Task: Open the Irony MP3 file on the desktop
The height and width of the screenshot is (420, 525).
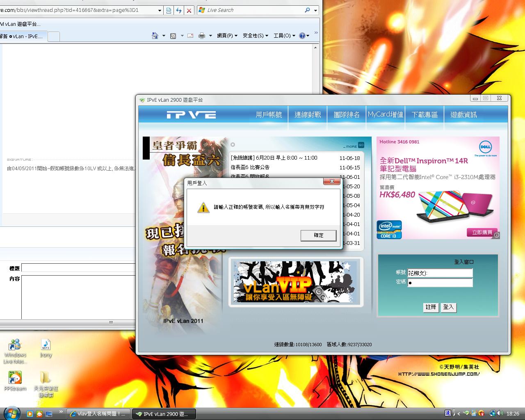Action: (x=46, y=345)
